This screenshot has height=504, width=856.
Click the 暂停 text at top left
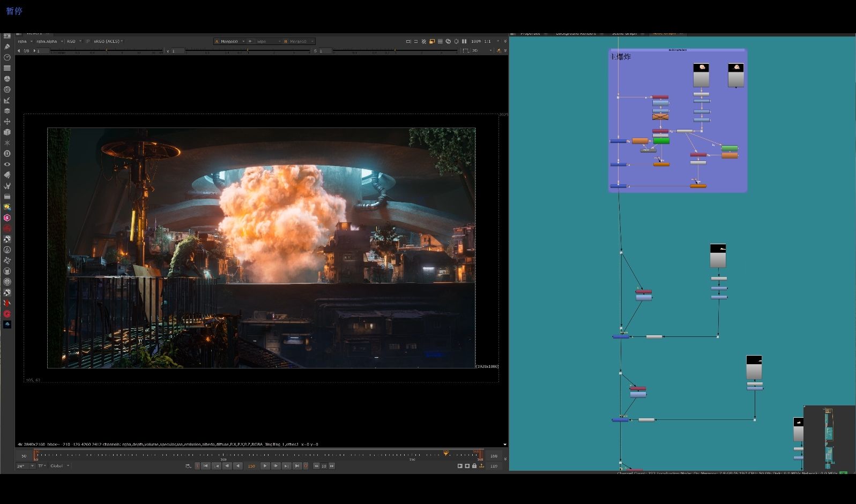point(14,11)
